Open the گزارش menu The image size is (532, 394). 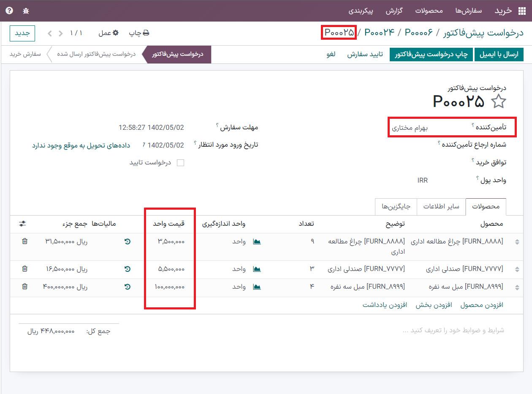[x=394, y=11]
